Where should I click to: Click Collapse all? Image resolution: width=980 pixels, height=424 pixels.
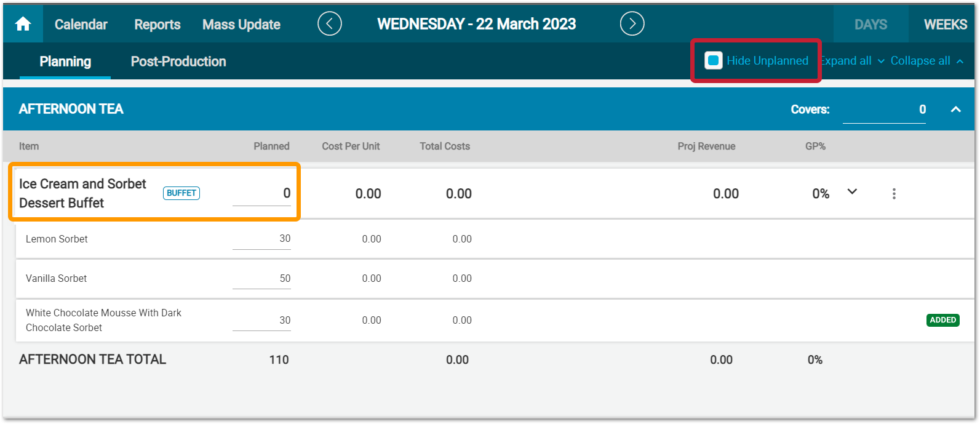coord(926,61)
